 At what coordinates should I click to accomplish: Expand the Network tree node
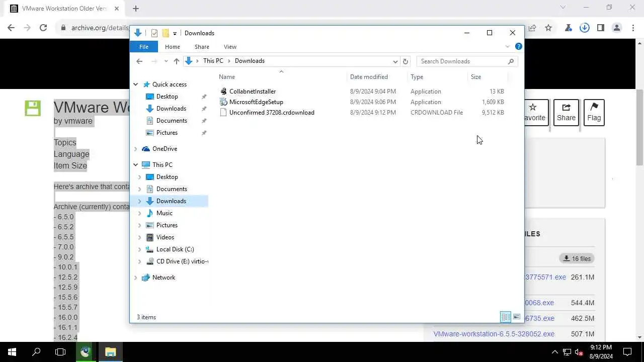136,278
